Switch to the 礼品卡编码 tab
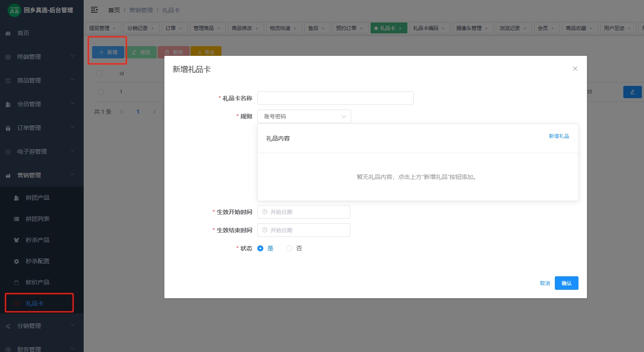 (427, 27)
